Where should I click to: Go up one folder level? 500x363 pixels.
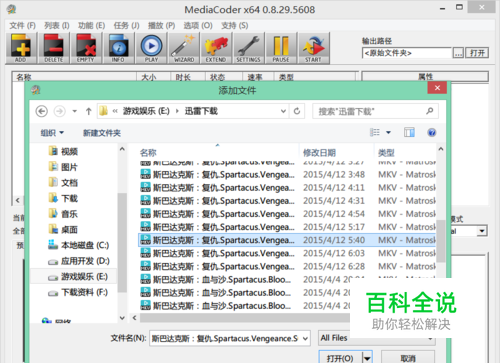tap(88, 111)
